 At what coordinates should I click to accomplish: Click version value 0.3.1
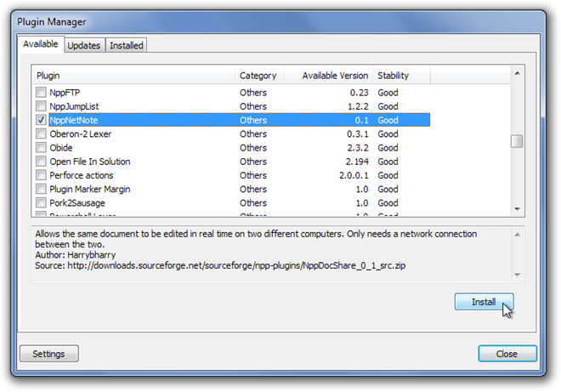click(x=357, y=134)
